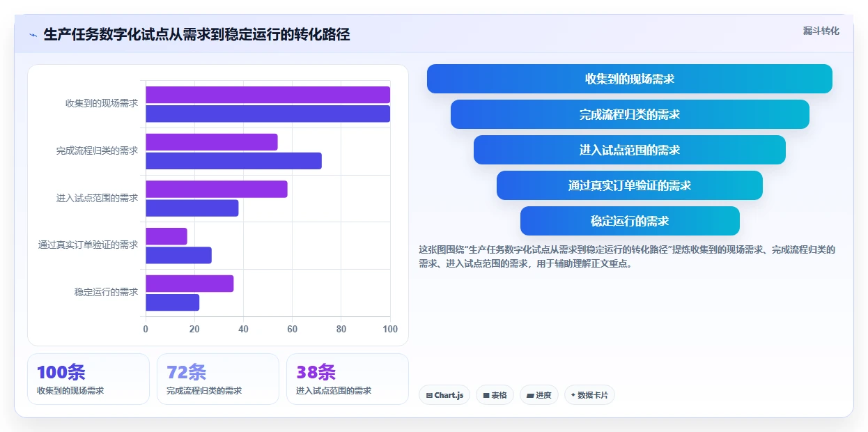Click the blue bar for 通过真实订单验证的需求
The height and width of the screenshot is (432, 868).
pyautogui.click(x=178, y=255)
